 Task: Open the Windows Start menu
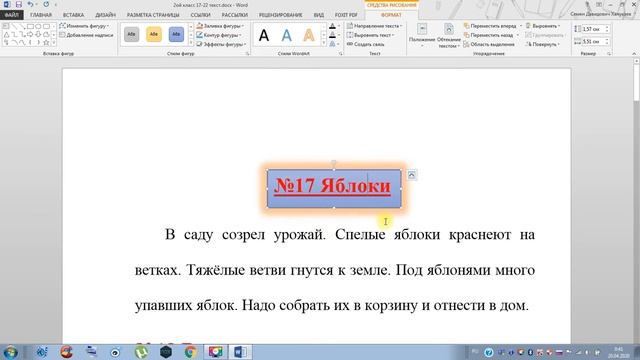click(x=11, y=352)
